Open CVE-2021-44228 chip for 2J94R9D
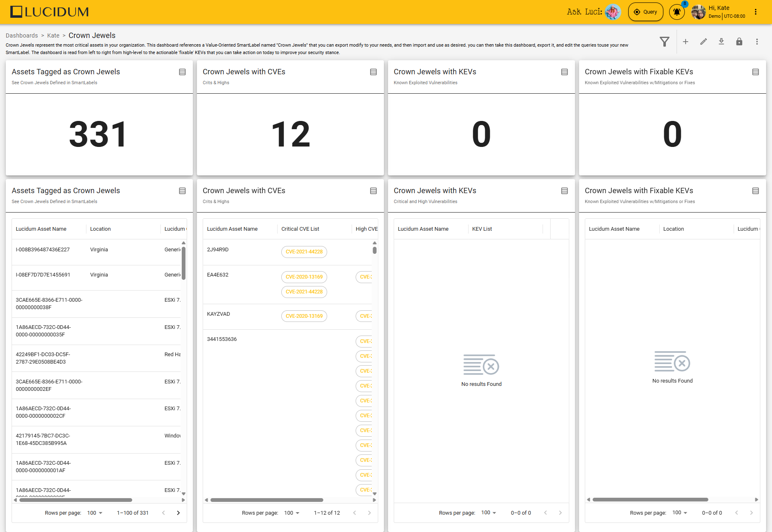 (304, 252)
